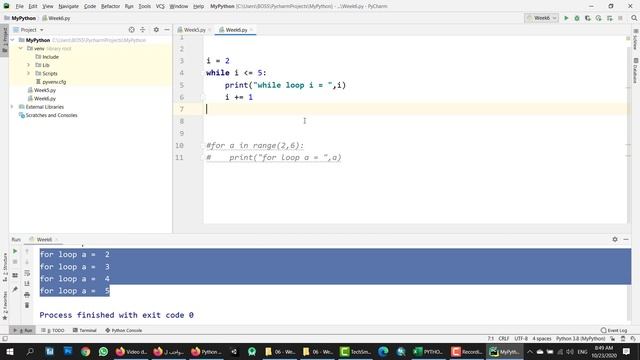Click the UTF-8 encoding in status bar
The image size is (640, 360).
521,338
